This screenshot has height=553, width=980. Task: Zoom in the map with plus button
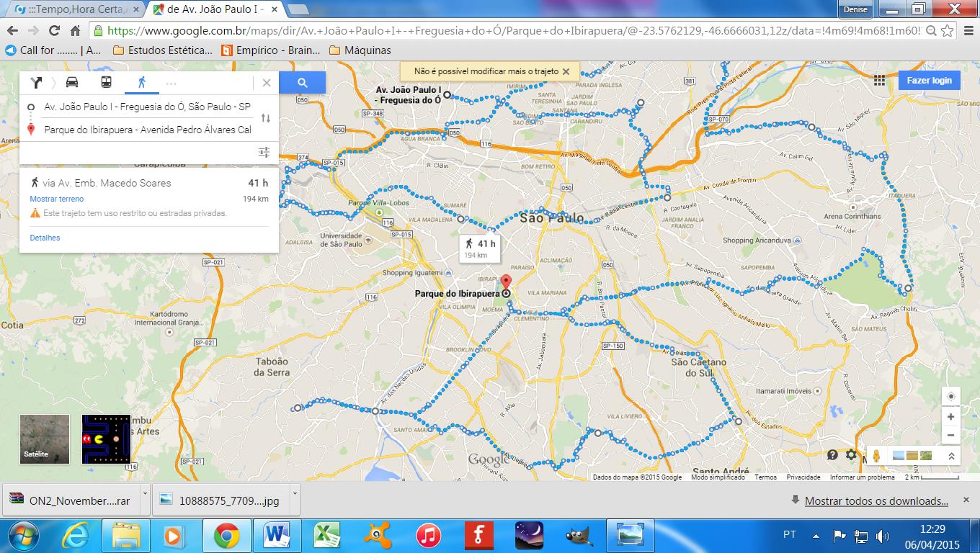(x=950, y=417)
